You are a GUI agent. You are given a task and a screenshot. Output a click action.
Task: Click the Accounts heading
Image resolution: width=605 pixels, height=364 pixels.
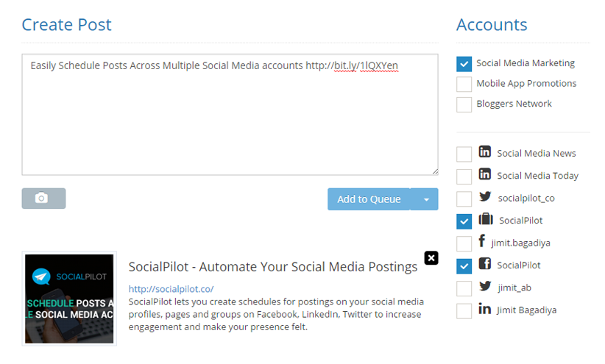(492, 25)
